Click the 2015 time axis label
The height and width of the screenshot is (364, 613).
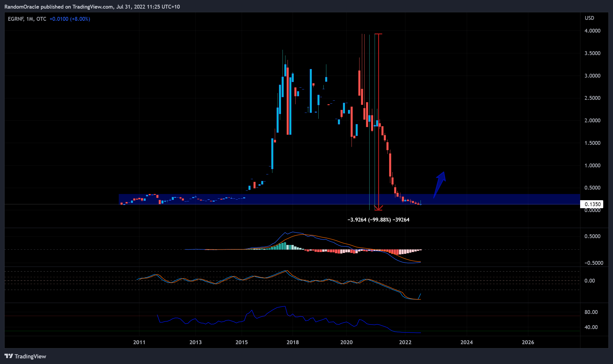tap(242, 342)
